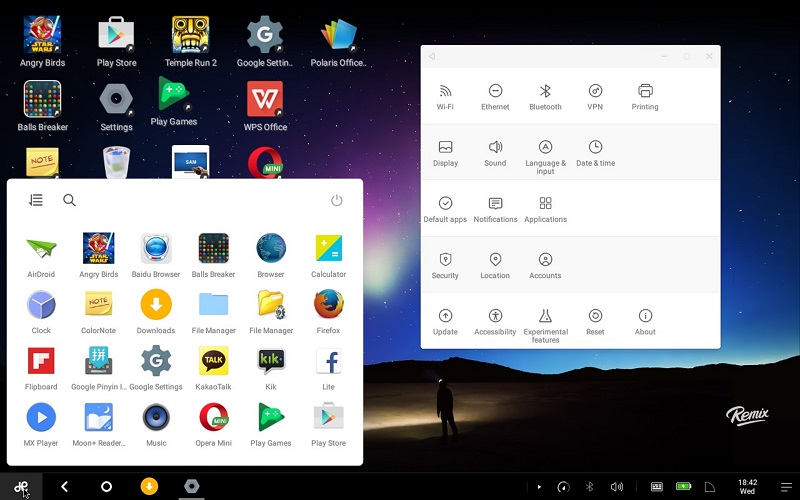Open Experimental features settings
800x500 pixels.
[545, 326]
